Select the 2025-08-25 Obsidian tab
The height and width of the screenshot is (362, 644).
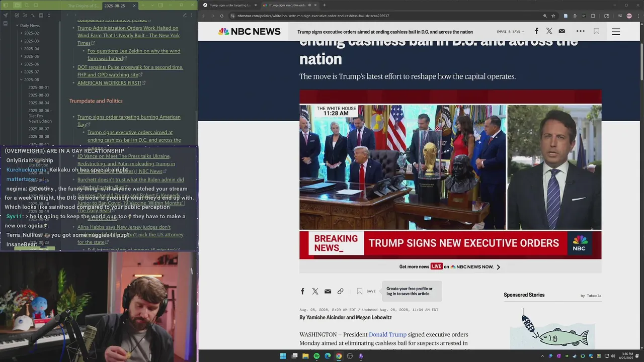(x=115, y=6)
